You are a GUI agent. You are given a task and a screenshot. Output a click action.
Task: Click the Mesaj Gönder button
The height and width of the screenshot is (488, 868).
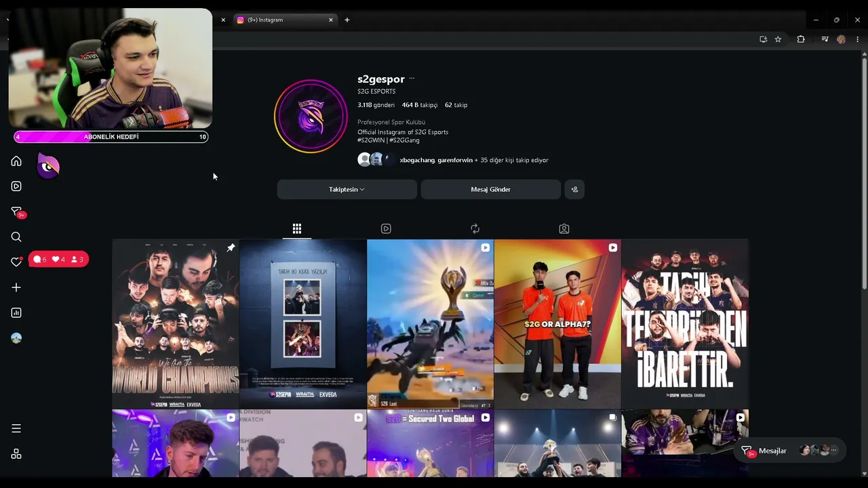[491, 190]
